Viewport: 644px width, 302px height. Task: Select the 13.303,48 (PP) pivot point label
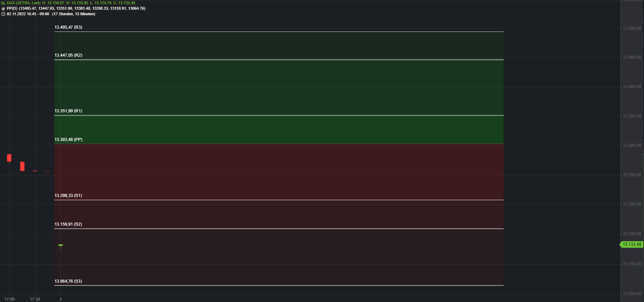tap(68, 140)
